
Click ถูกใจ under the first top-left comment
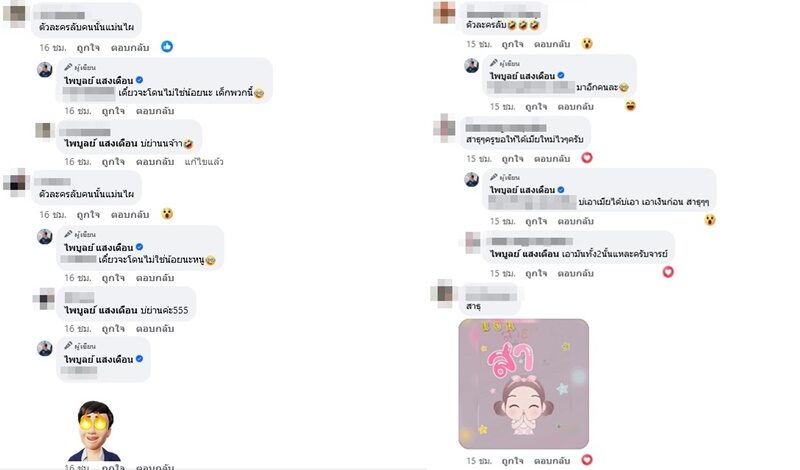88,47
